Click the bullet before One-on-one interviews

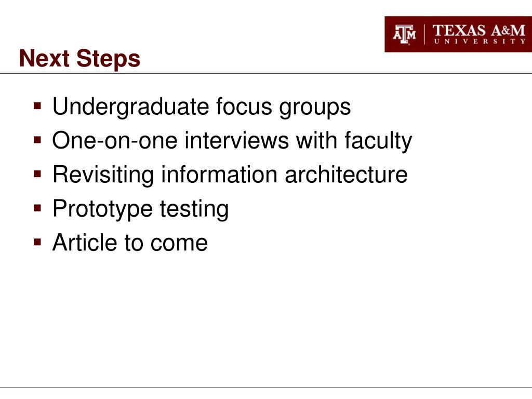pos(37,141)
